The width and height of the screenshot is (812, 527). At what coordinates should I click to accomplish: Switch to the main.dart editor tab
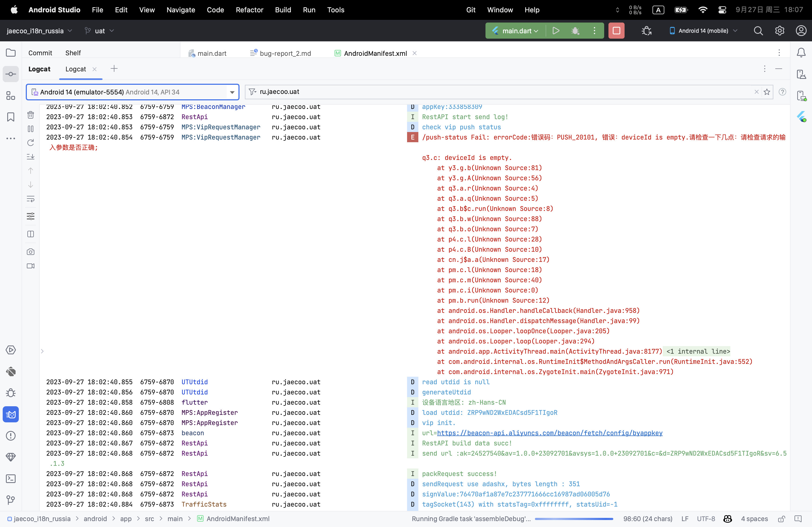[212, 53]
